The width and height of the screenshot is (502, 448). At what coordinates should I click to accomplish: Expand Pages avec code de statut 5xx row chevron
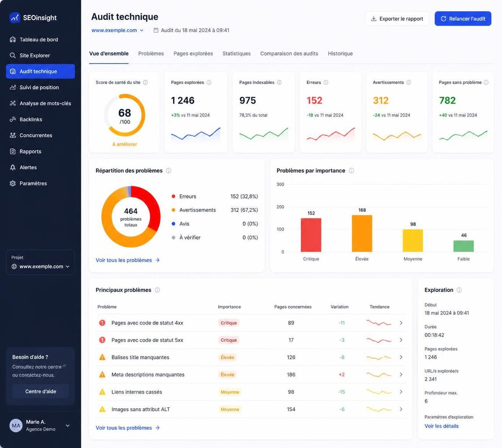[401, 340]
